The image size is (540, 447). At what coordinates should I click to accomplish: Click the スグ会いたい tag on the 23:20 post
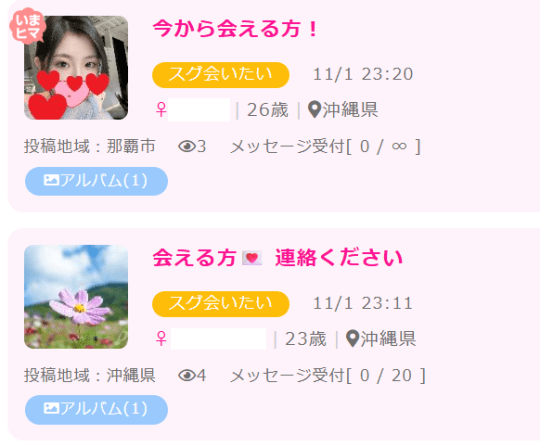[x=221, y=75]
